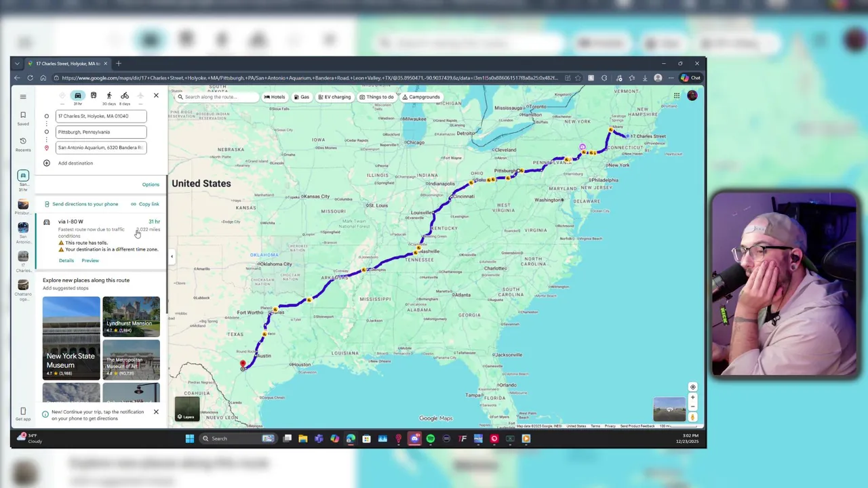Go back in the browser
Viewport: 868px width, 488px height.
(17, 78)
